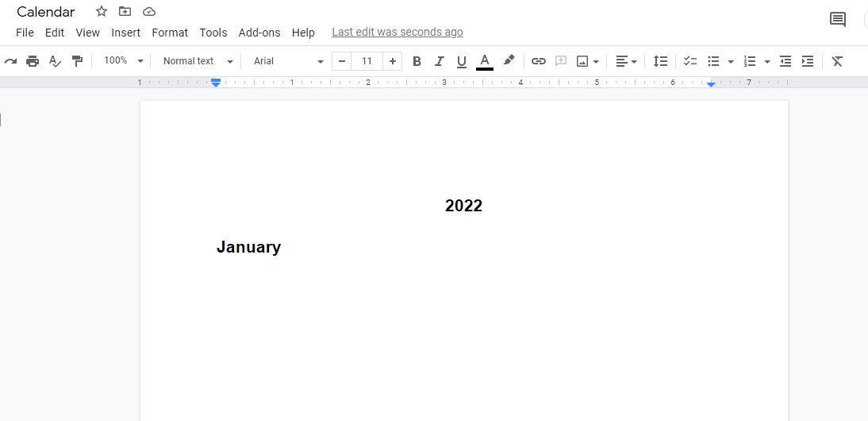Open the Normal text styles dropdown

tap(198, 61)
